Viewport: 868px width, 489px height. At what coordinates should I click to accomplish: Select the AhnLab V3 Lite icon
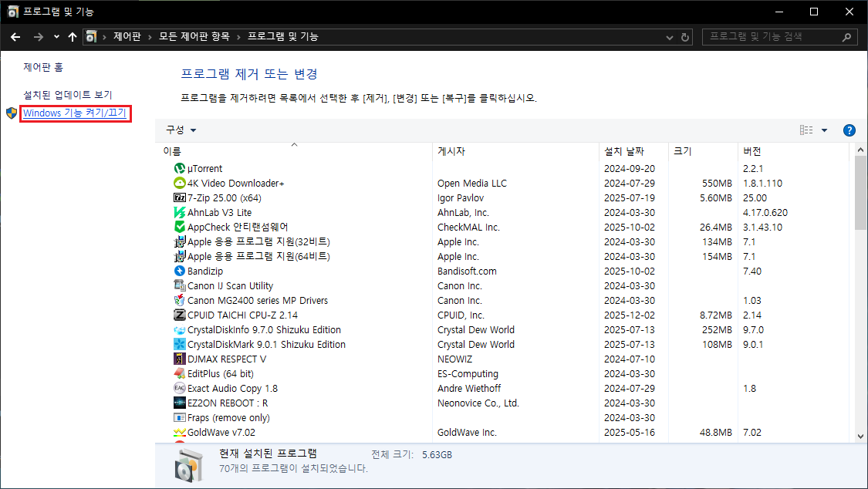click(x=179, y=212)
